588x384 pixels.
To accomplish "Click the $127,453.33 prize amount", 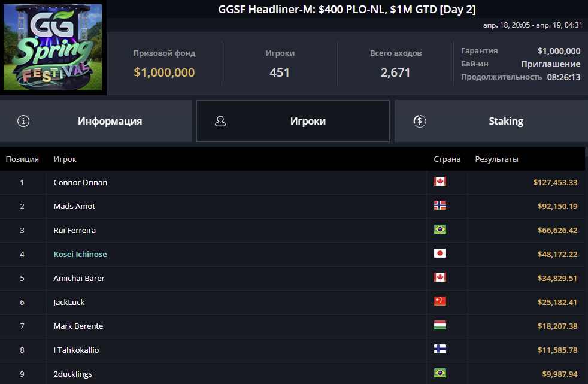I will pyautogui.click(x=556, y=182).
